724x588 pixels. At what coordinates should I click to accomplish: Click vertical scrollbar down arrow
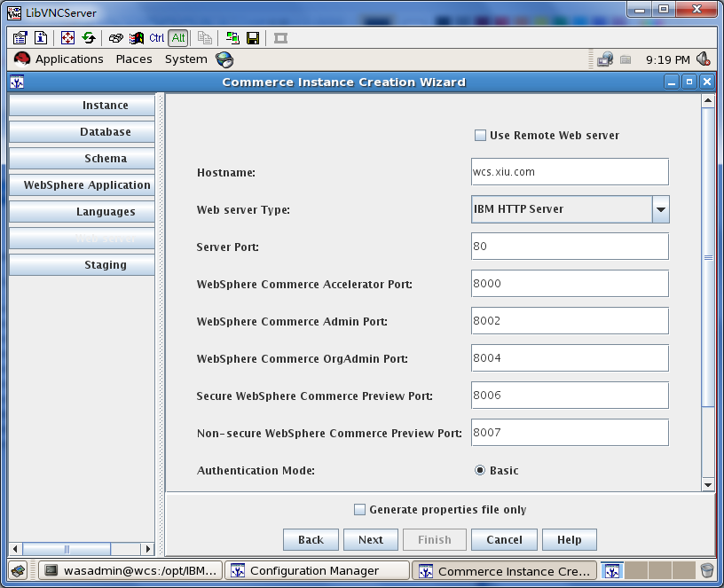click(708, 484)
